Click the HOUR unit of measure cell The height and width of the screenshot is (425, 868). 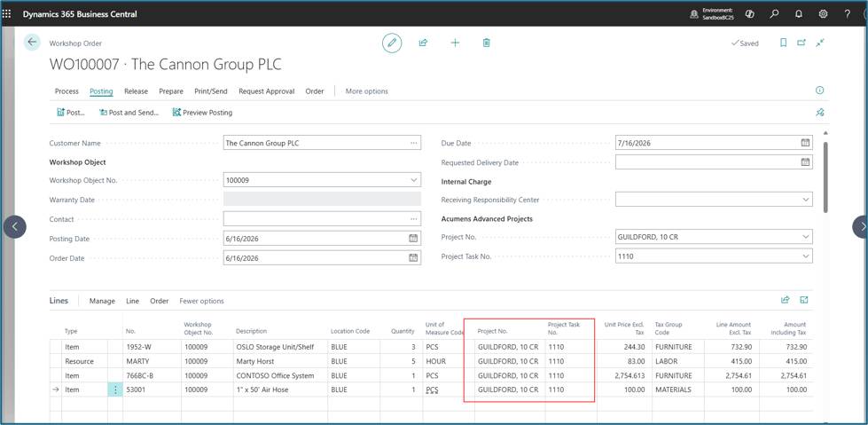click(x=448, y=361)
